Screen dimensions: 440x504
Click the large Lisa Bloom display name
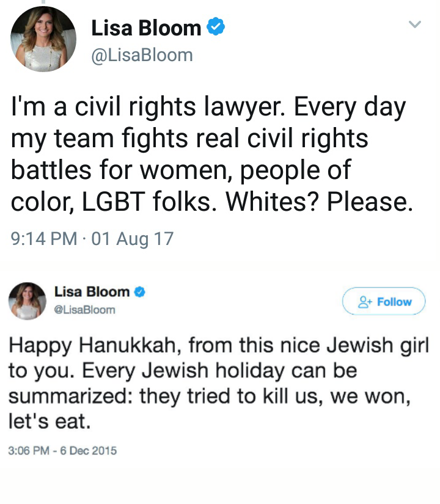(x=146, y=27)
